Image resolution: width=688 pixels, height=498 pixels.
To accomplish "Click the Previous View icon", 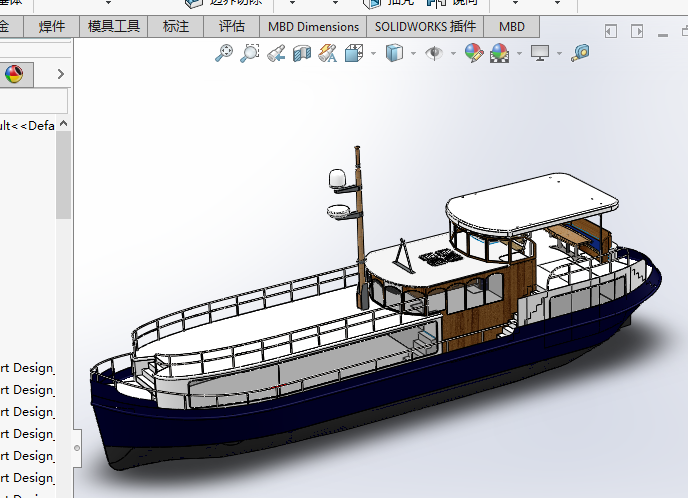I will [x=276, y=53].
